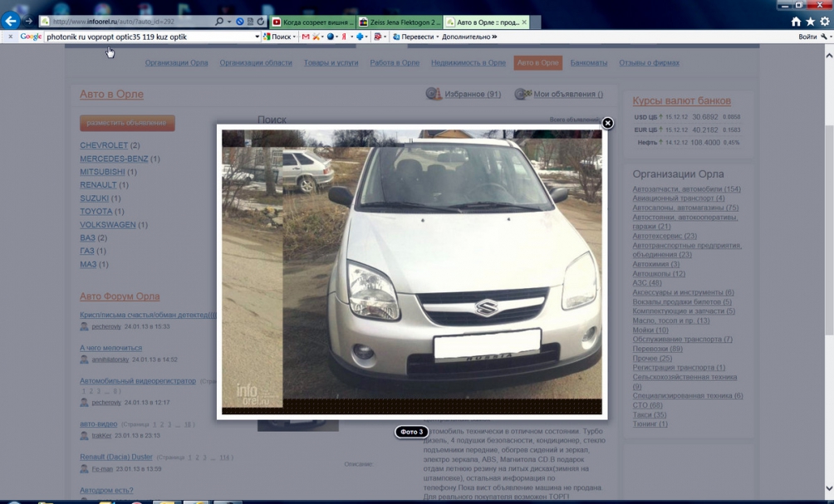Viewport: 834px width, 504px height.
Task: Click the bookmarks icon on Google toolbar
Action: point(378,37)
